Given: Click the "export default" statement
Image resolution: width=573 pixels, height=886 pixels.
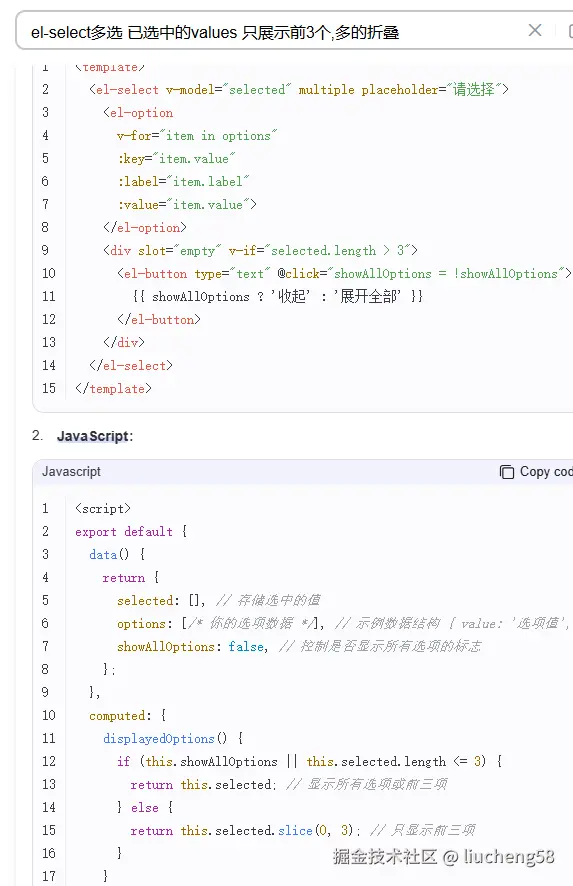Looking at the screenshot, I should (124, 532).
